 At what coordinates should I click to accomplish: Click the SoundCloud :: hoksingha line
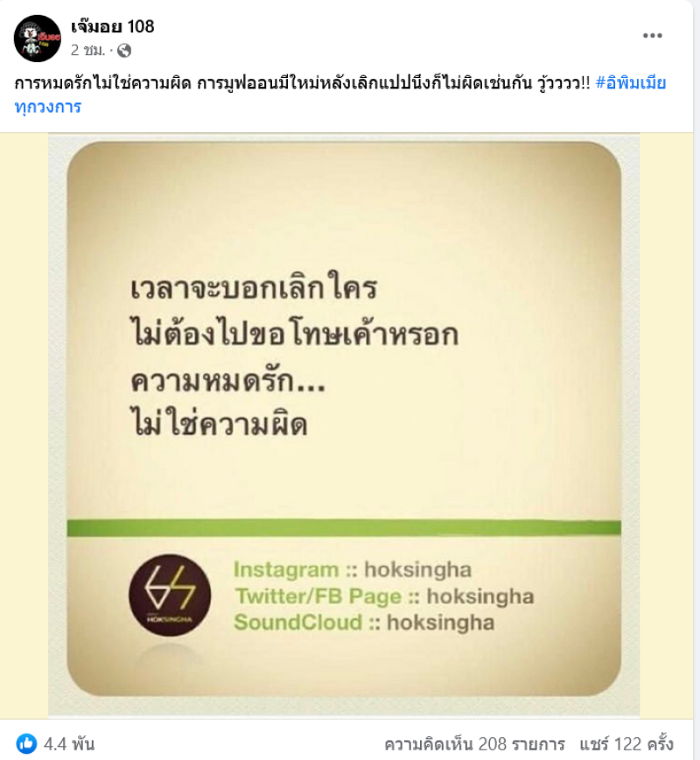pyautogui.click(x=364, y=623)
